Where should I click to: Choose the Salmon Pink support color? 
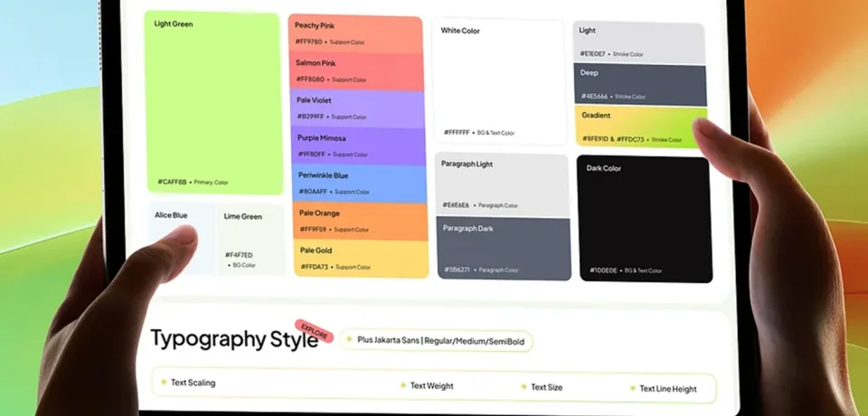click(x=358, y=71)
